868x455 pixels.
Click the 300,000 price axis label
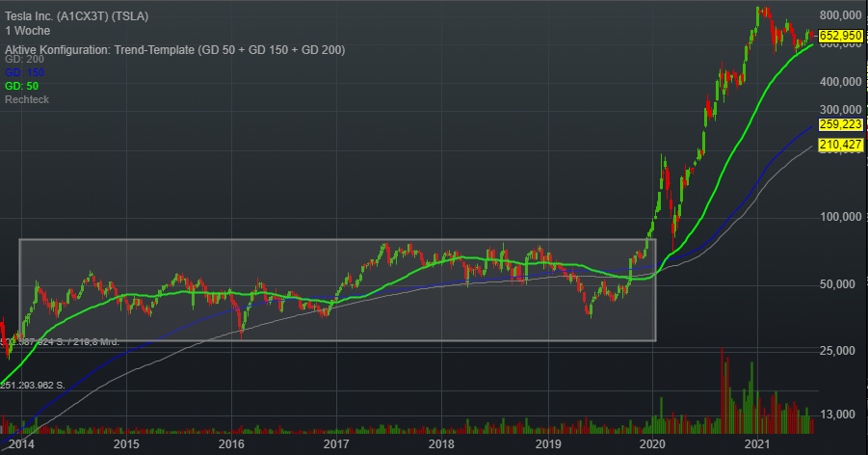pyautogui.click(x=840, y=109)
